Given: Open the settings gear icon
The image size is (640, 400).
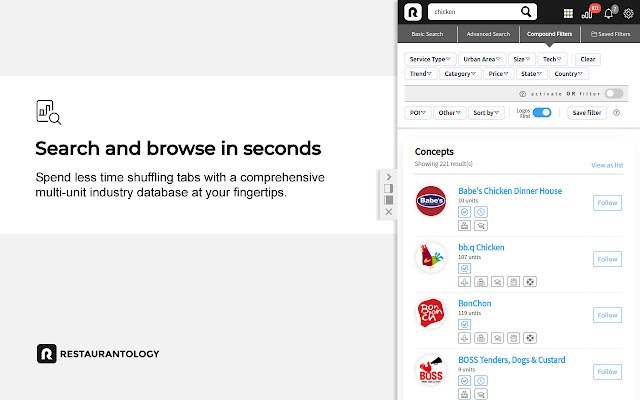Looking at the screenshot, I should point(629,13).
